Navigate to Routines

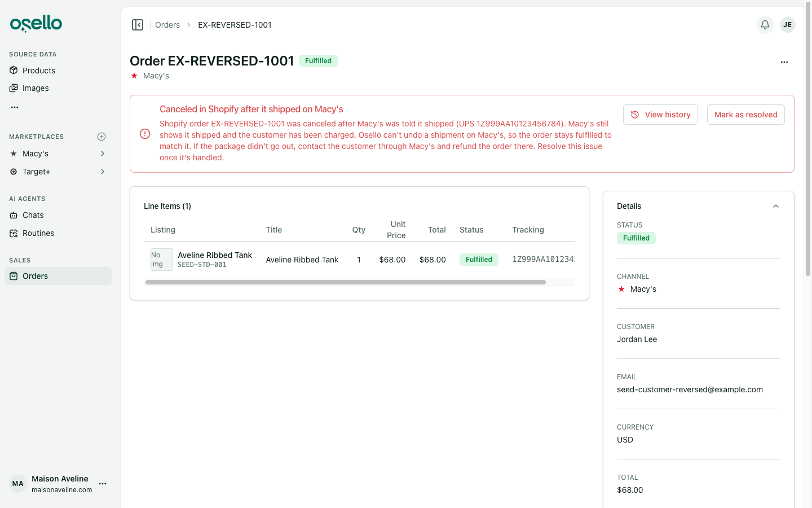click(58, 233)
